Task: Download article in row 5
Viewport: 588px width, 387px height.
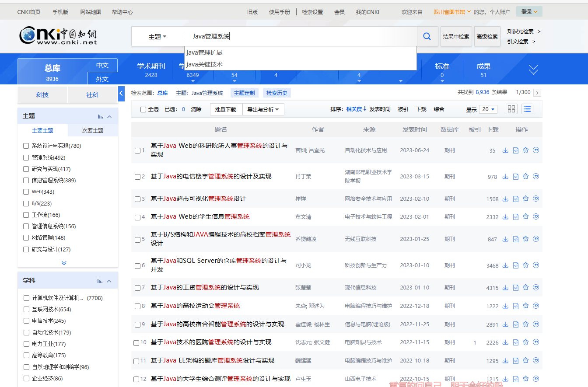Action: click(505, 239)
